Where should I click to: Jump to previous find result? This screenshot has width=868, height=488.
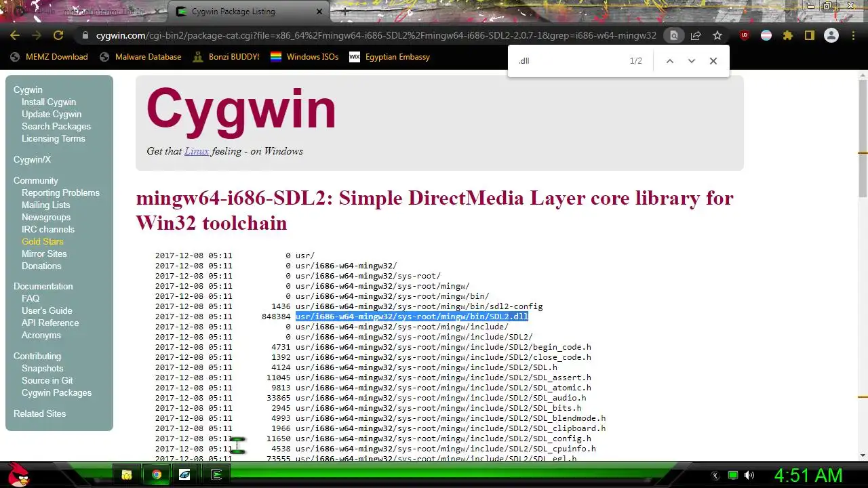(669, 61)
